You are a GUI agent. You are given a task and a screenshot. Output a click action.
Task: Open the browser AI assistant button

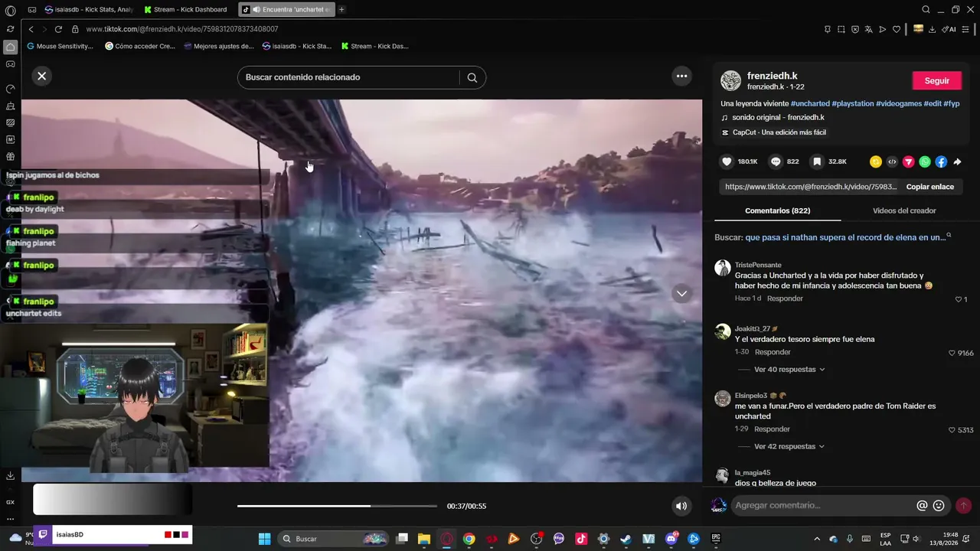point(949,29)
